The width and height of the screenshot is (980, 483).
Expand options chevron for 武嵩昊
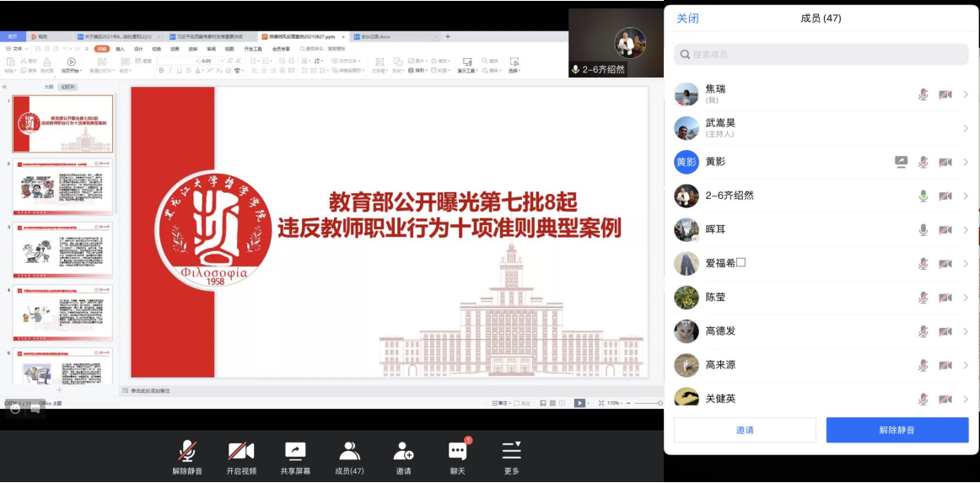tap(965, 128)
